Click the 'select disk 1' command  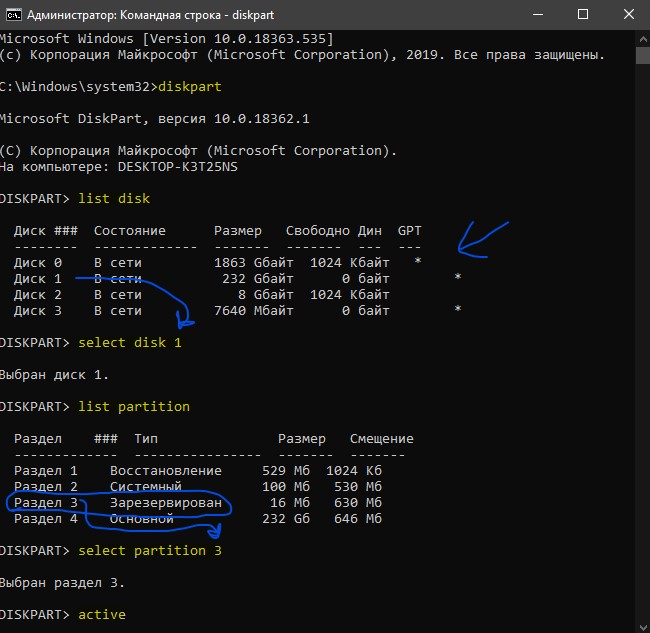[130, 342]
